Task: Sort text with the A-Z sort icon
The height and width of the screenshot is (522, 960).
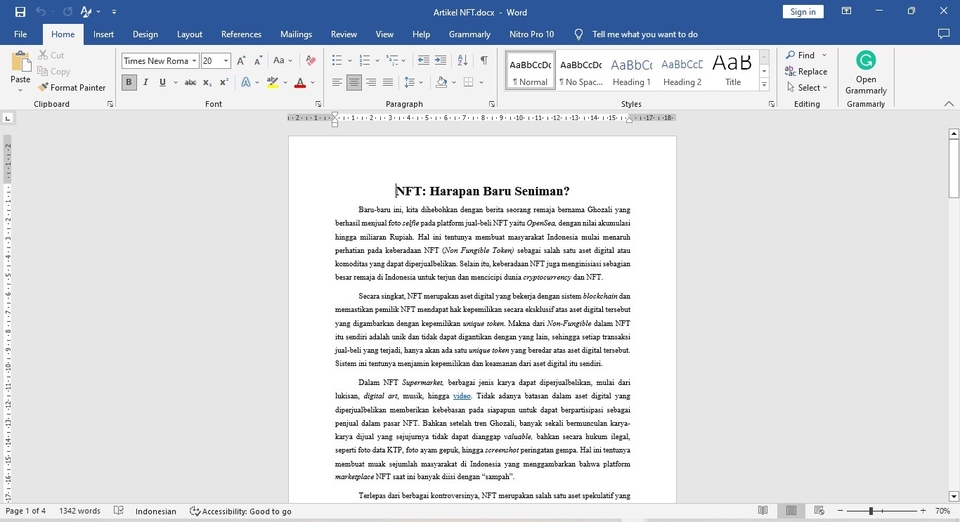Action: (462, 61)
